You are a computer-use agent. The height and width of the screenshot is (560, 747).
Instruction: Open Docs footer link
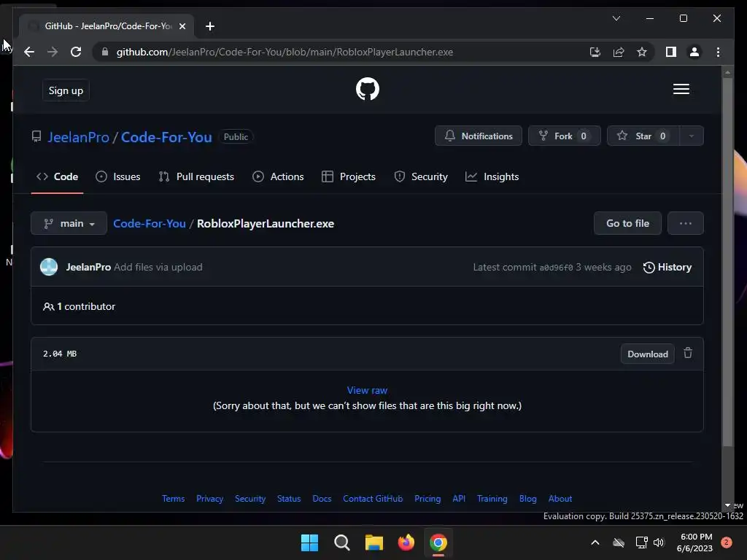point(322,499)
